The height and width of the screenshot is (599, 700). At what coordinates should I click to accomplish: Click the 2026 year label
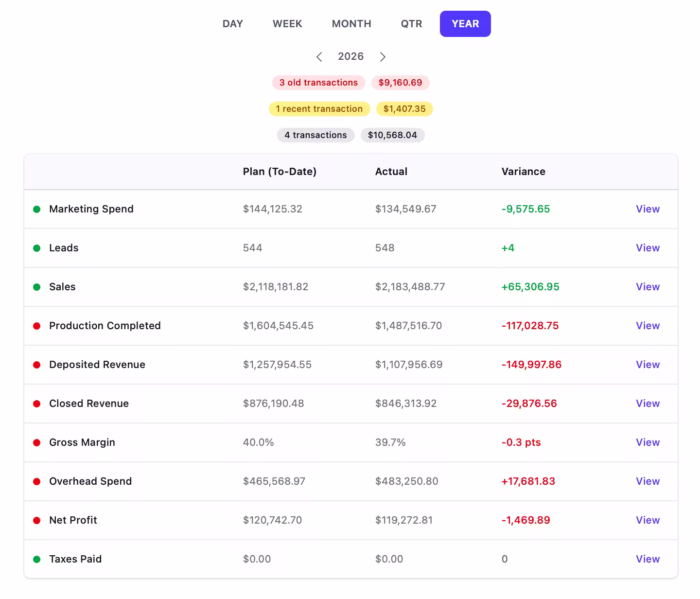click(351, 56)
